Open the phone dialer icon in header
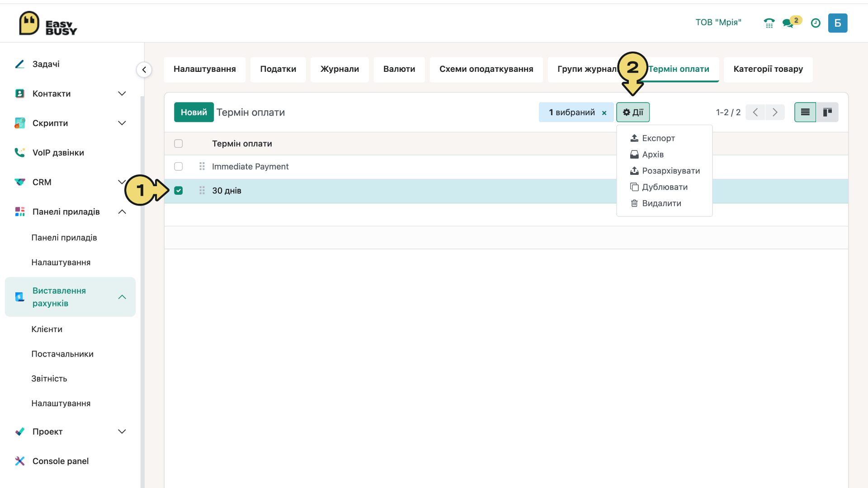Screen dimensions: 868x488 pos(769,23)
